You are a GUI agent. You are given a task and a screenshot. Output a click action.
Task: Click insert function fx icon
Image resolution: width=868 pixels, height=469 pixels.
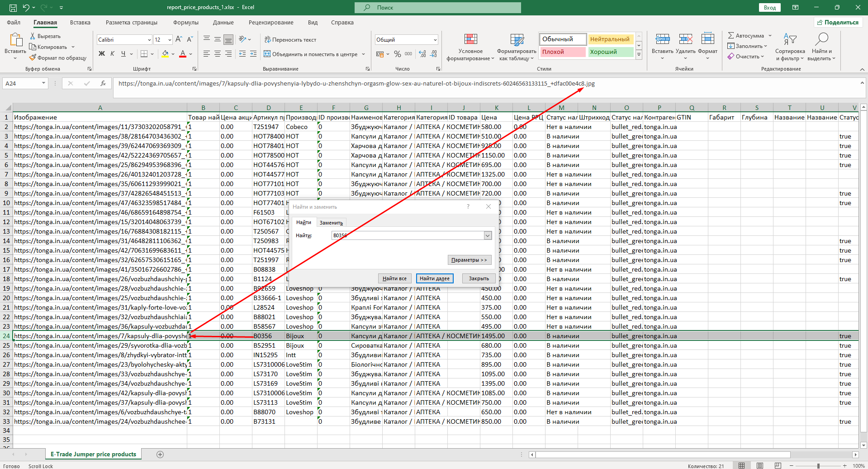click(103, 83)
